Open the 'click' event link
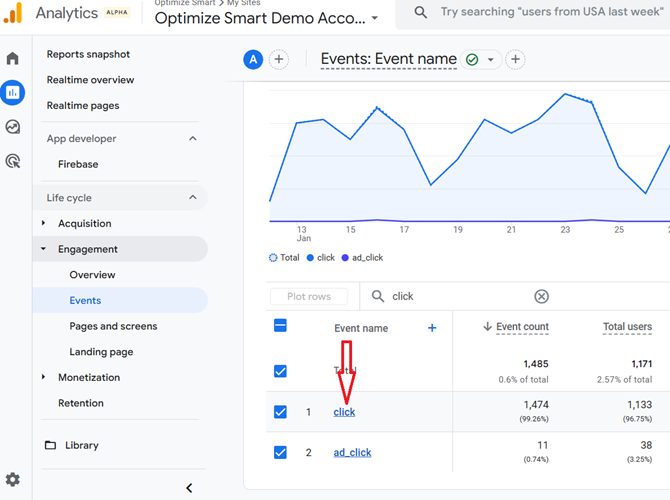The image size is (670, 500). click(x=344, y=412)
